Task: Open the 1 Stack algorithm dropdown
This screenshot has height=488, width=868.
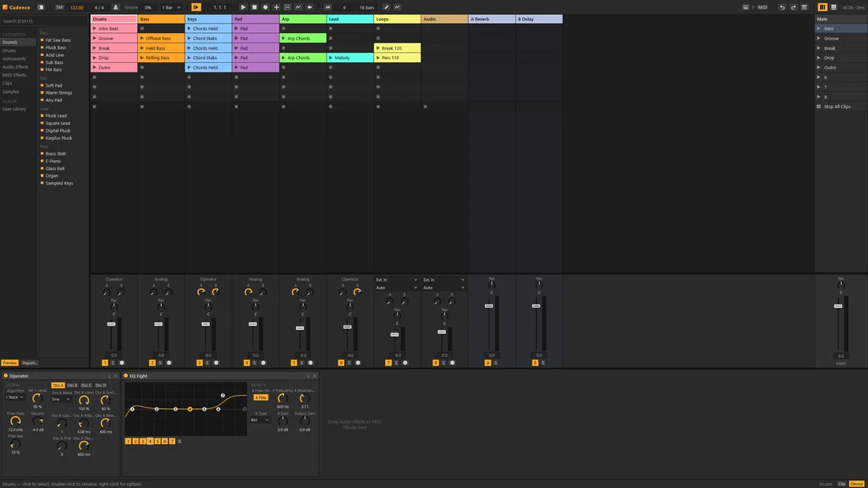Action: click(x=15, y=397)
